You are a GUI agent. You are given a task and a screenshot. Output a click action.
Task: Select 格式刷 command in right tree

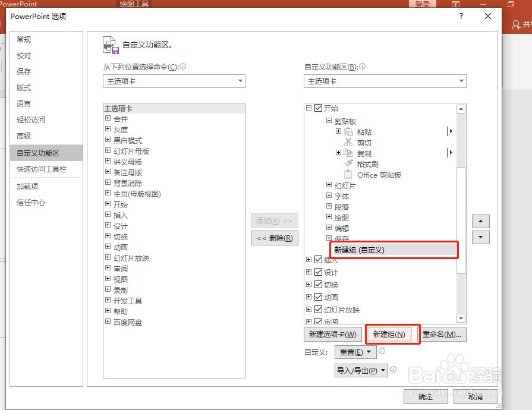(368, 164)
